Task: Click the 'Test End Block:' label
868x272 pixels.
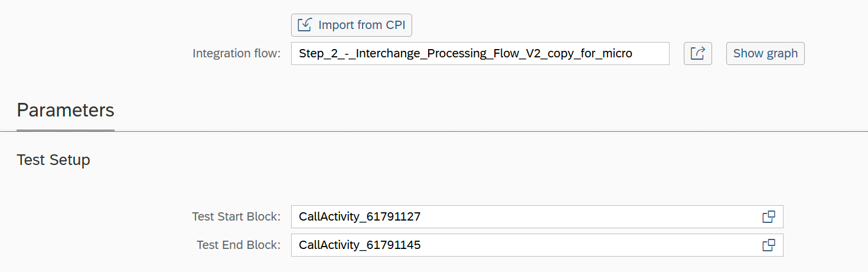Action: 238,245
